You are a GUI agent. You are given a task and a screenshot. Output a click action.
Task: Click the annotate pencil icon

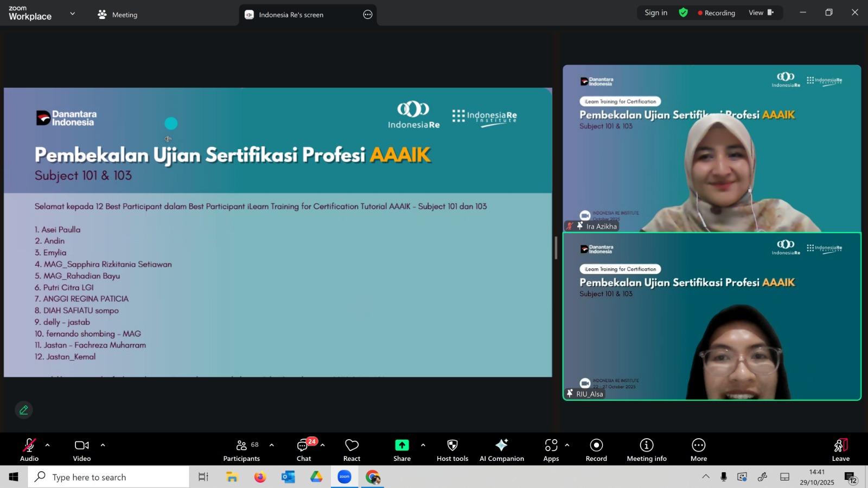tap(24, 410)
